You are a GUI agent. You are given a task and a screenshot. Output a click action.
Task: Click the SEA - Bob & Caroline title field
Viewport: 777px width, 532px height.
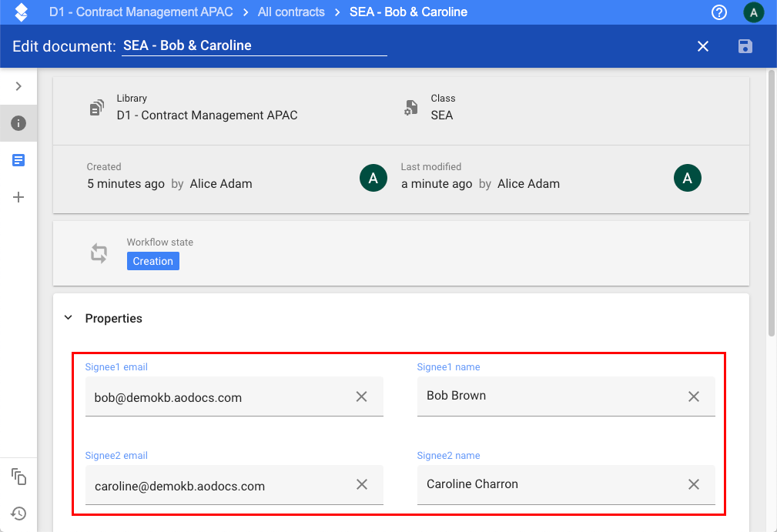(x=254, y=45)
